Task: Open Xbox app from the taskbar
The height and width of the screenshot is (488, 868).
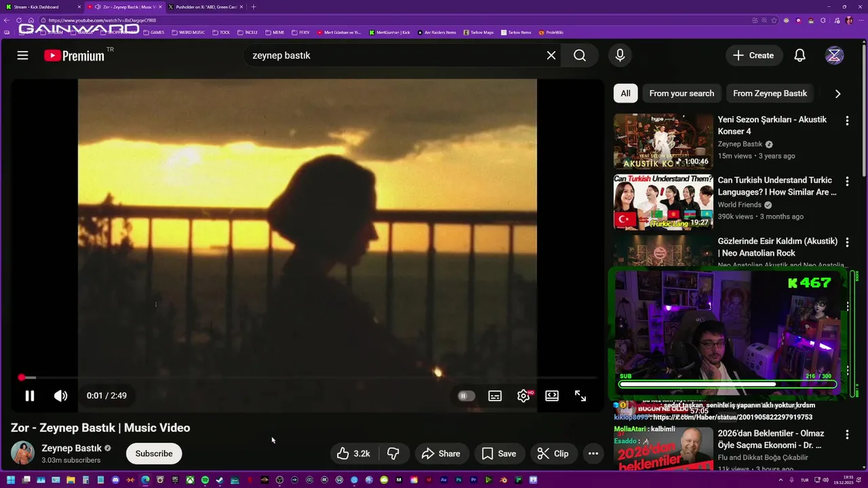Action: (x=190, y=480)
